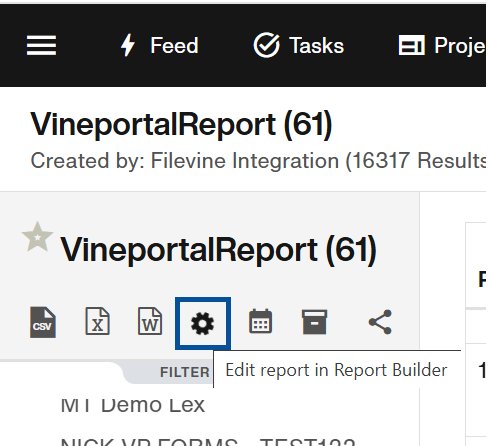Open the schedule report calendar icon

260,321
